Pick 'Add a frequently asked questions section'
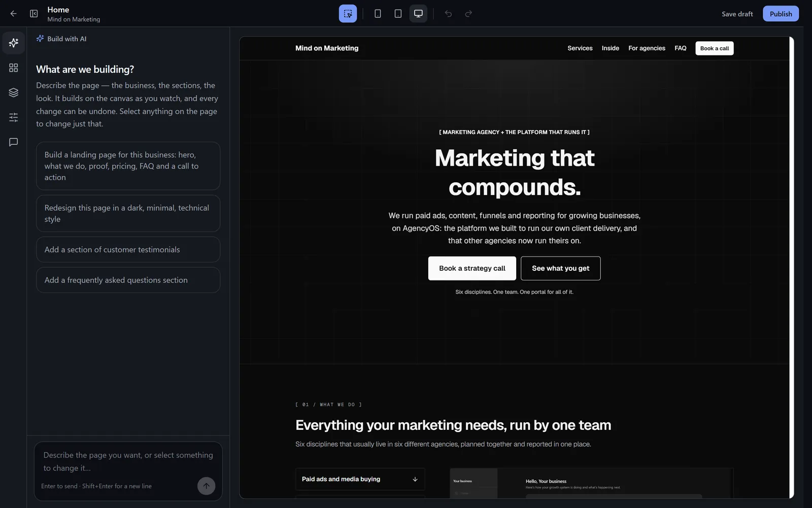 click(128, 280)
